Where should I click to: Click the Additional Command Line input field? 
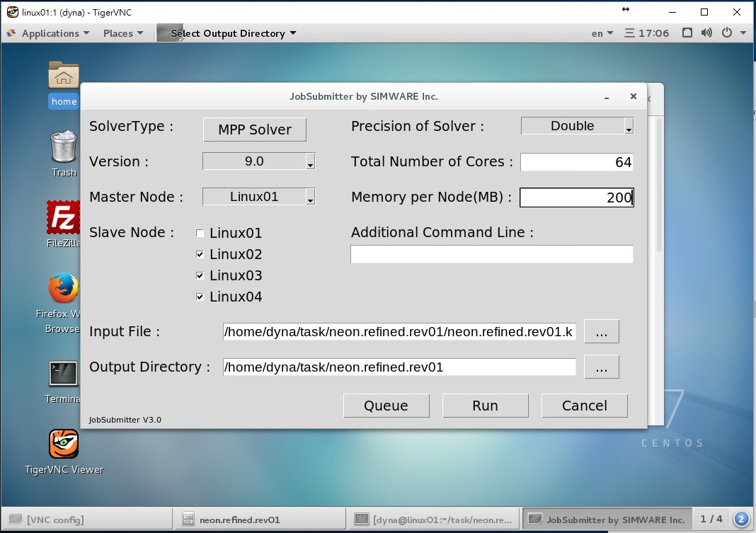click(x=491, y=253)
